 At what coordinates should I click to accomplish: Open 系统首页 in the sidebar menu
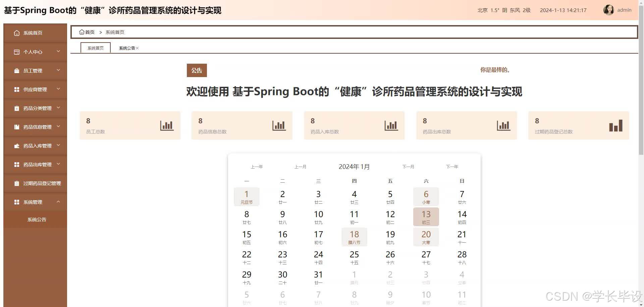(x=35, y=33)
